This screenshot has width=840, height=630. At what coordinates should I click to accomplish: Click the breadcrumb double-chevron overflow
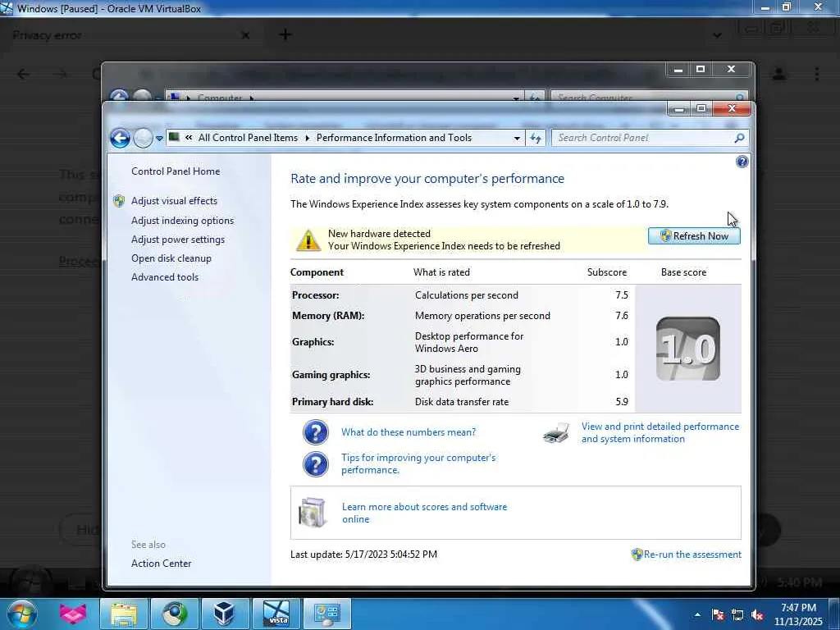[189, 138]
